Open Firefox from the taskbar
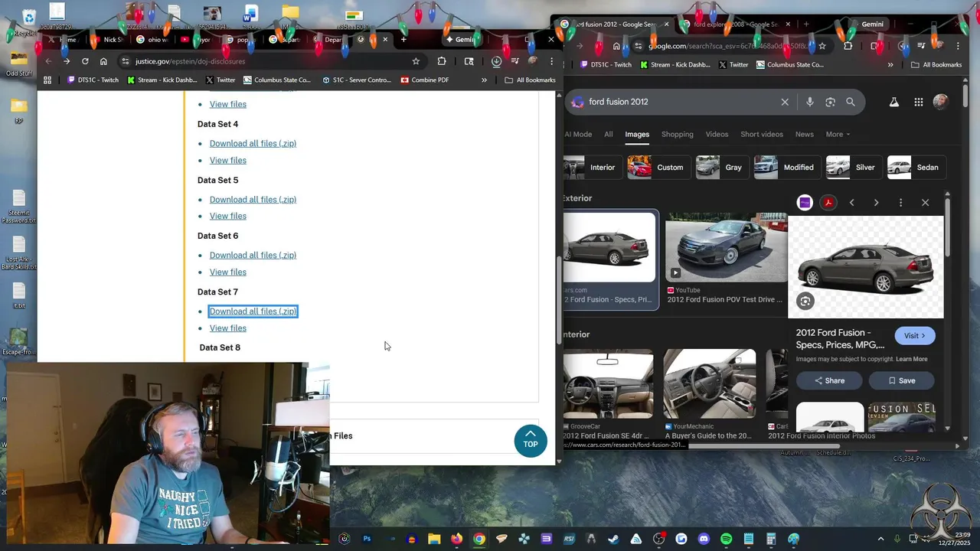The width and height of the screenshot is (980, 551). (457, 539)
